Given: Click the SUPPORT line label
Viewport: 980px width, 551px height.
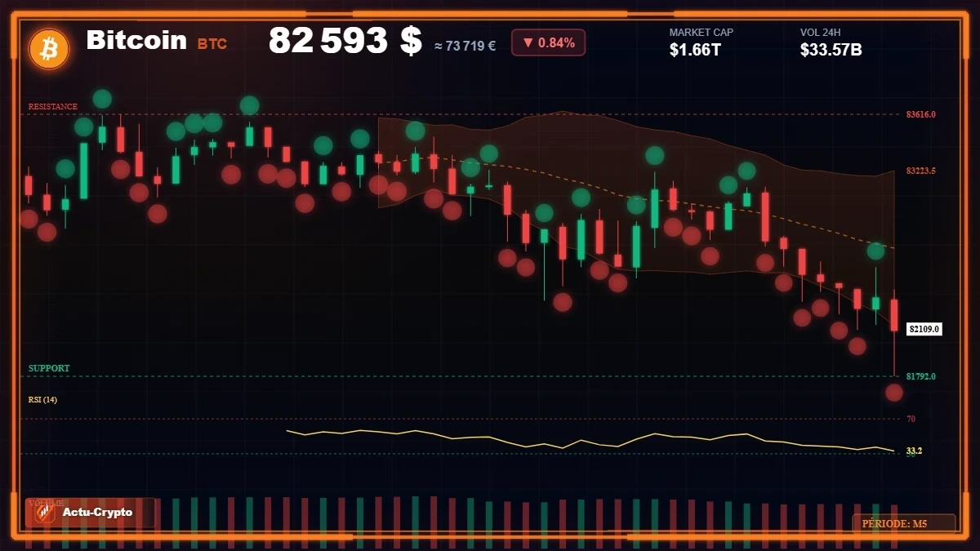Looking at the screenshot, I should tap(49, 368).
